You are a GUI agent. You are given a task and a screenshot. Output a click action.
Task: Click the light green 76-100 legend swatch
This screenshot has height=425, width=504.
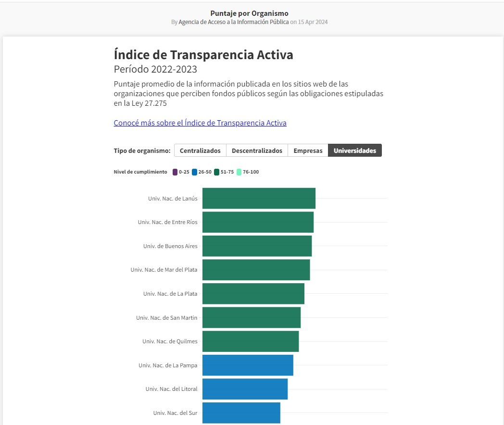point(239,172)
